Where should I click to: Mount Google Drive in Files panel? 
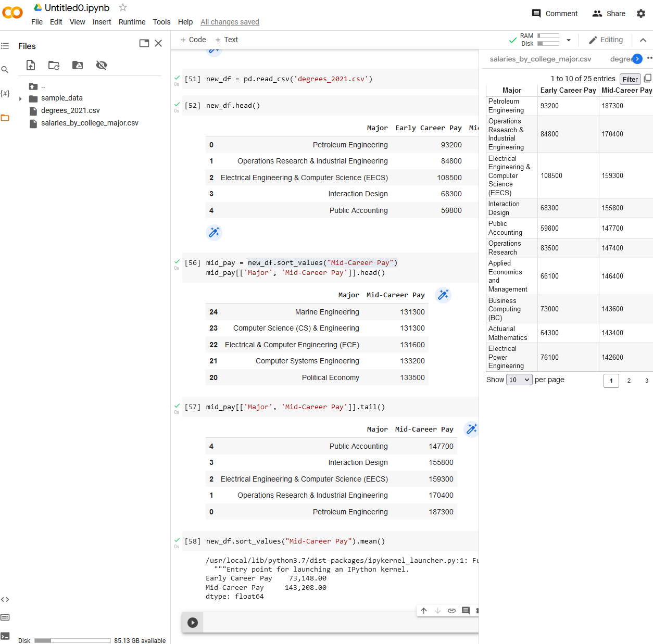[77, 65]
